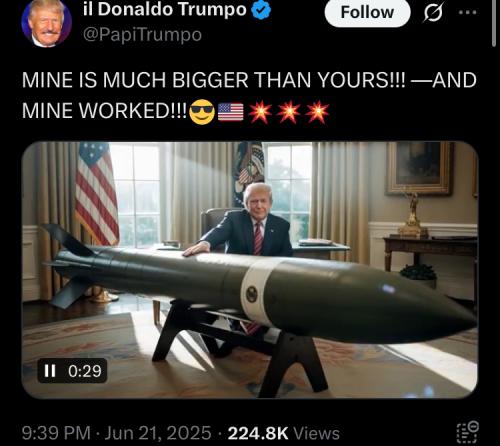Click the document icon beside Views
The height and width of the screenshot is (446, 500).
click(x=468, y=432)
